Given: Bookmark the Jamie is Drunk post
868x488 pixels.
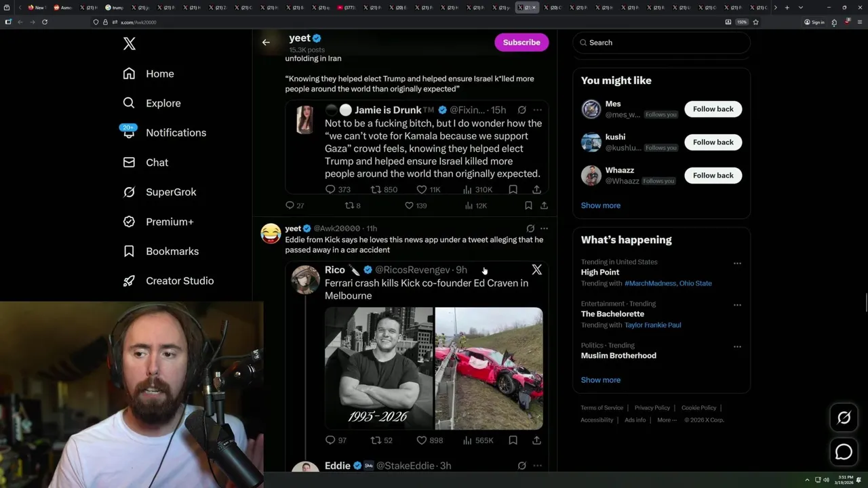Looking at the screenshot, I should tap(513, 190).
